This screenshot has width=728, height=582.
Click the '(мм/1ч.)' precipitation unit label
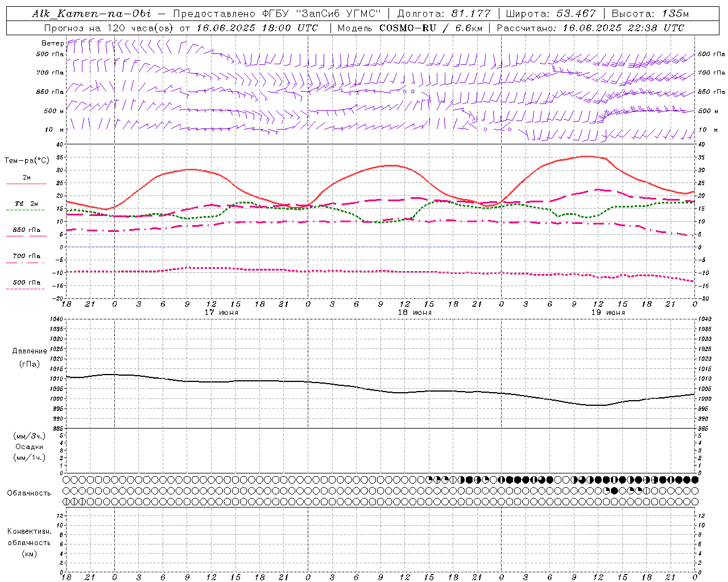click(x=30, y=458)
